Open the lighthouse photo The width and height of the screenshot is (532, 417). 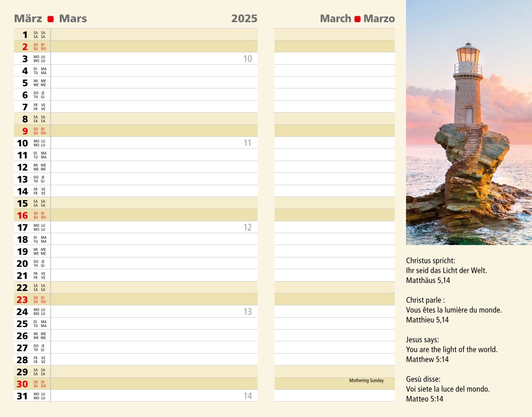point(468,122)
